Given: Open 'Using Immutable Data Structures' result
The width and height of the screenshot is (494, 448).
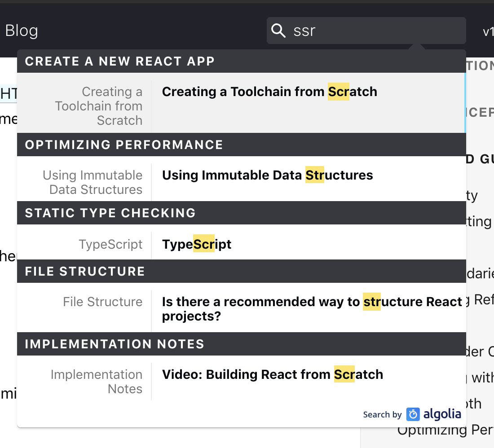Looking at the screenshot, I should [267, 175].
